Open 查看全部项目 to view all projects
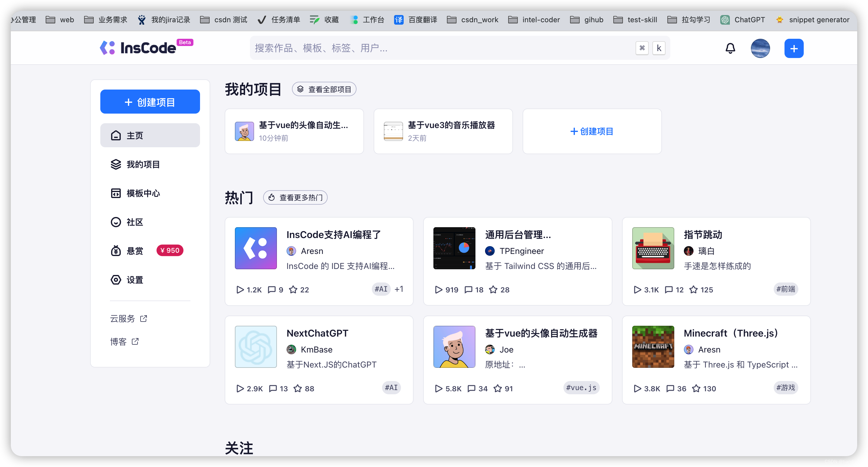 click(x=323, y=89)
